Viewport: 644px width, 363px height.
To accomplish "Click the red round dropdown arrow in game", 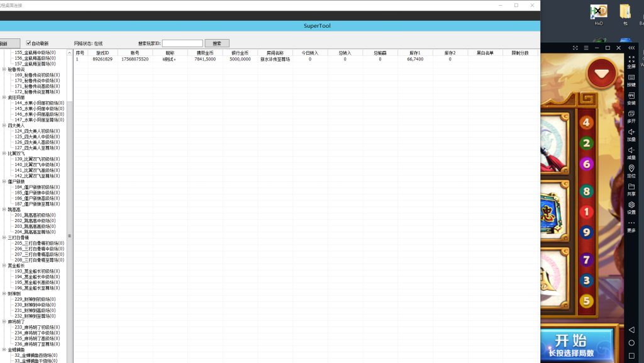I will pyautogui.click(x=602, y=74).
